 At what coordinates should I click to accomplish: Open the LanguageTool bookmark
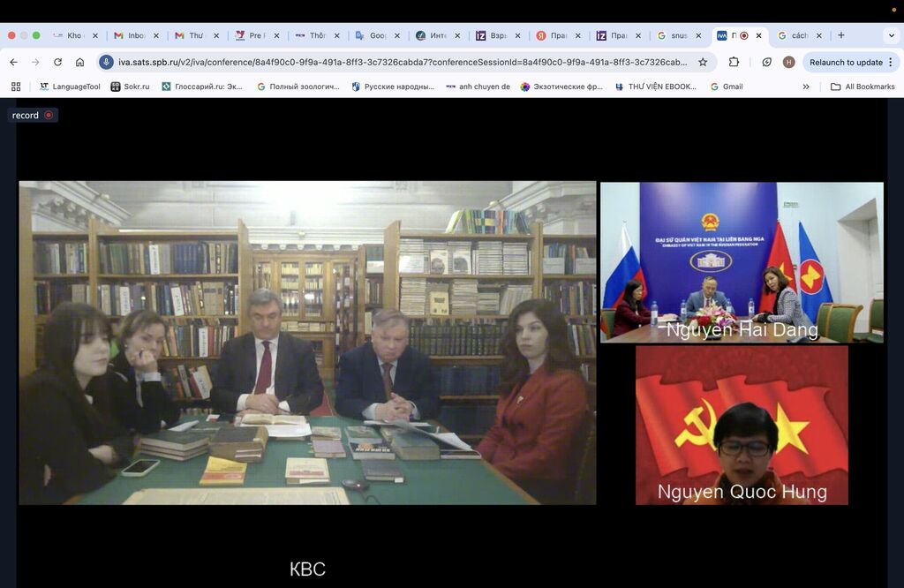pos(70,87)
